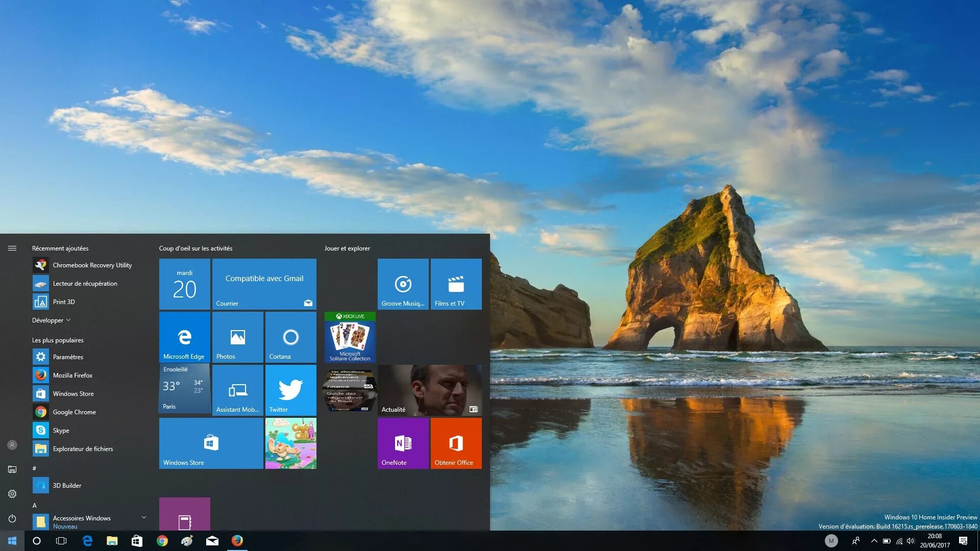Open Groove Music tile
Viewport: 980px width, 551px height.
tap(402, 284)
